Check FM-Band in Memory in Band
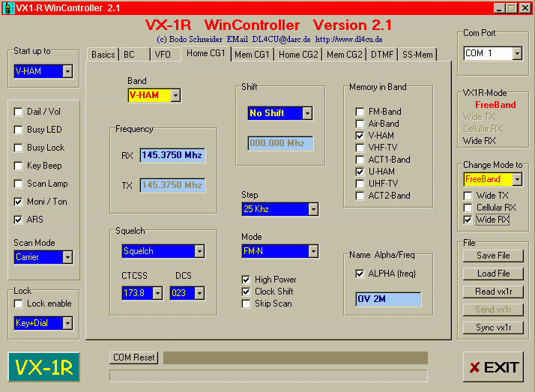 (x=360, y=112)
